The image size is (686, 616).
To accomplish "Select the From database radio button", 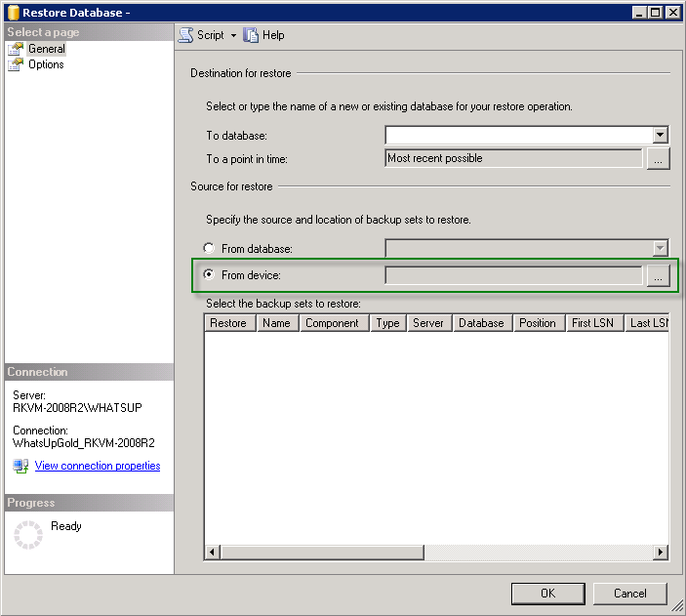I will [209, 248].
